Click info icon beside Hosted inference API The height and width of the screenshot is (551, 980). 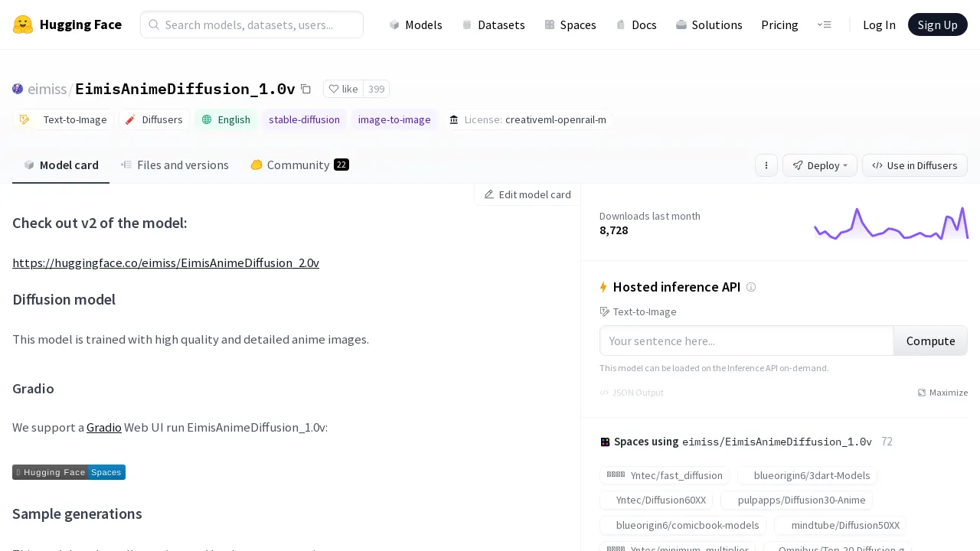(751, 287)
